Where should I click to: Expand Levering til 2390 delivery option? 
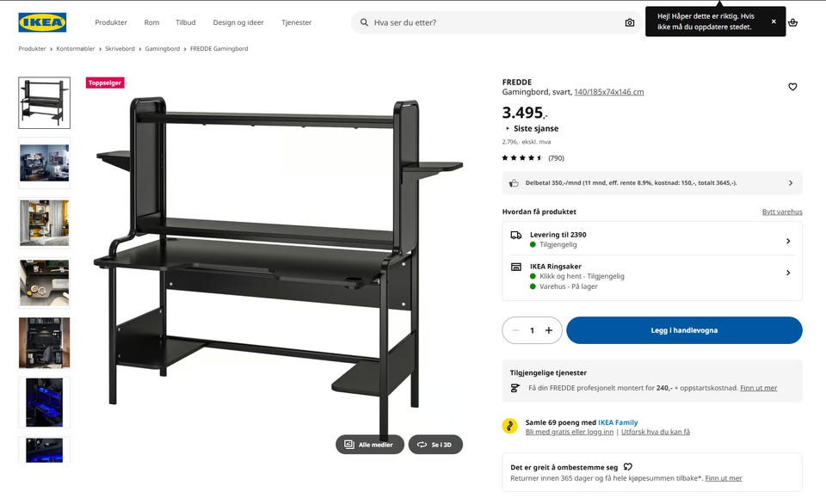tap(652, 240)
